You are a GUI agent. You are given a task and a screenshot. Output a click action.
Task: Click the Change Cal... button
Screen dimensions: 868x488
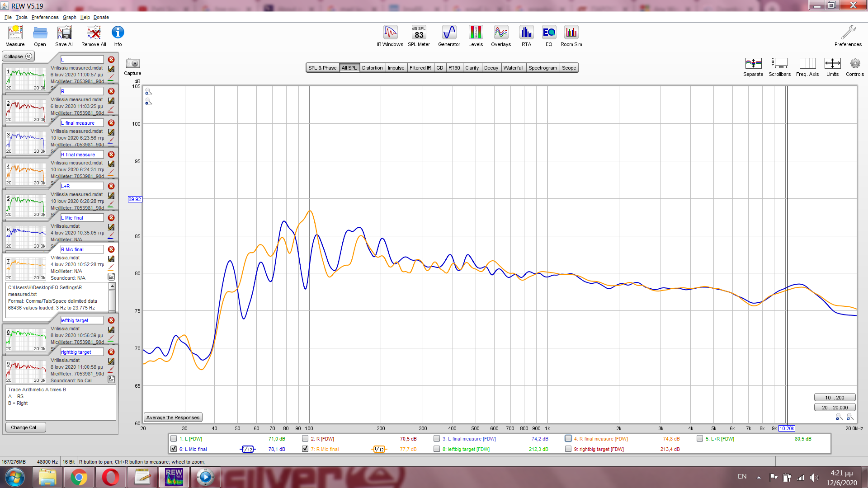[x=25, y=427]
